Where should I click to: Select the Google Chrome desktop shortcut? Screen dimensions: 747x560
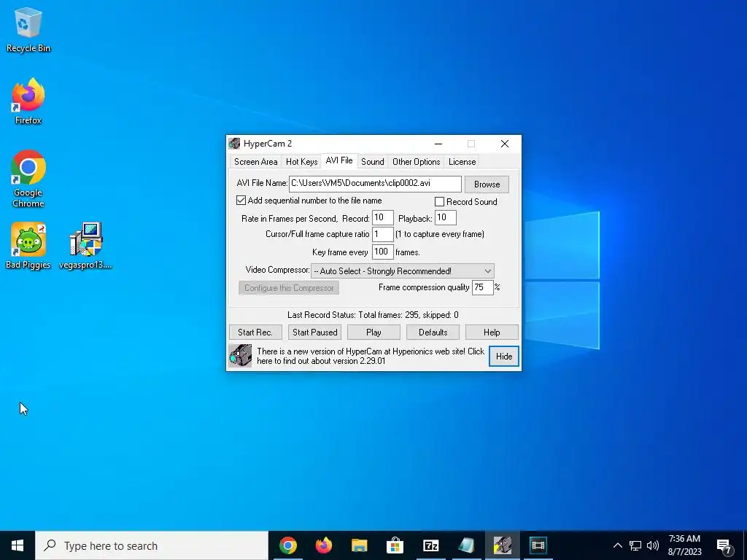28,179
